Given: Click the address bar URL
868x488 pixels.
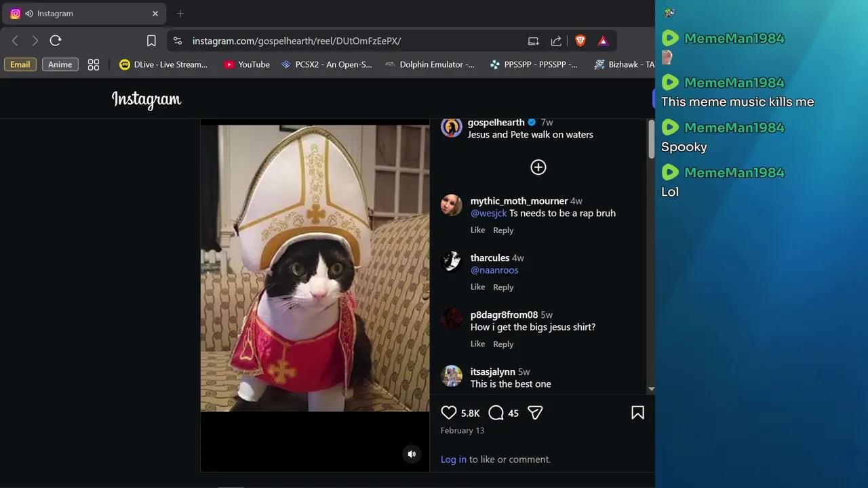Looking at the screenshot, I should click(x=296, y=41).
